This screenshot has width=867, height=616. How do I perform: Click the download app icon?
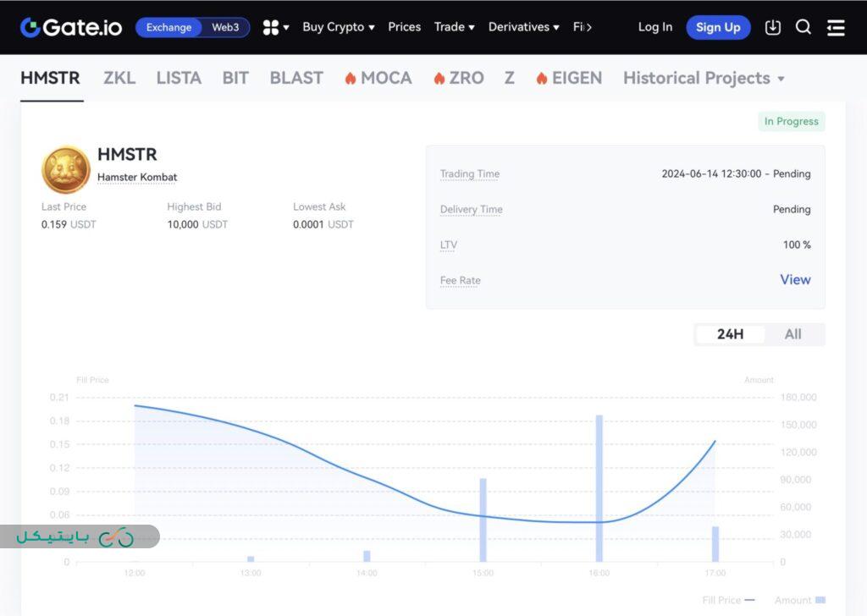(772, 26)
